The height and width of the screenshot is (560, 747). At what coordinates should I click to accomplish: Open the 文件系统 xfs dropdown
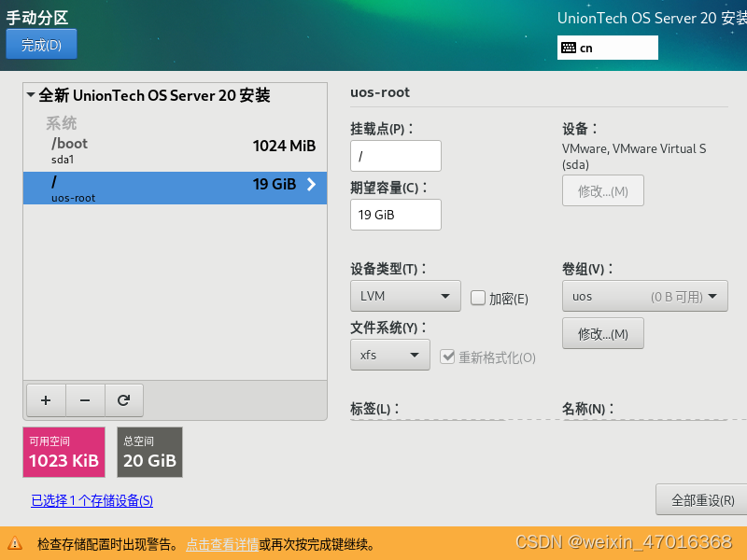point(389,355)
